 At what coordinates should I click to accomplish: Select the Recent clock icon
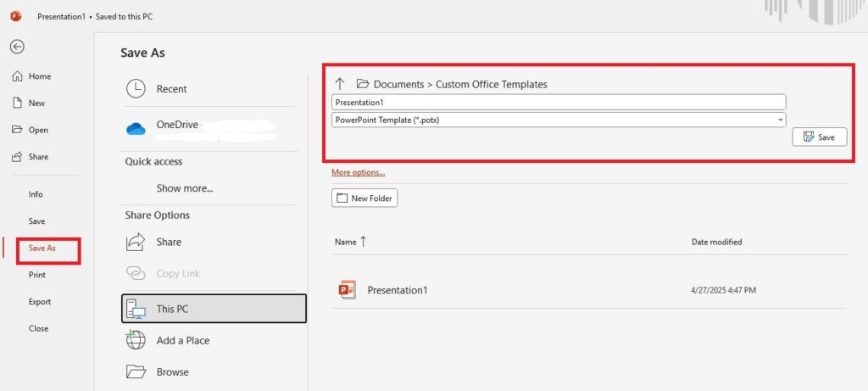pyautogui.click(x=136, y=89)
